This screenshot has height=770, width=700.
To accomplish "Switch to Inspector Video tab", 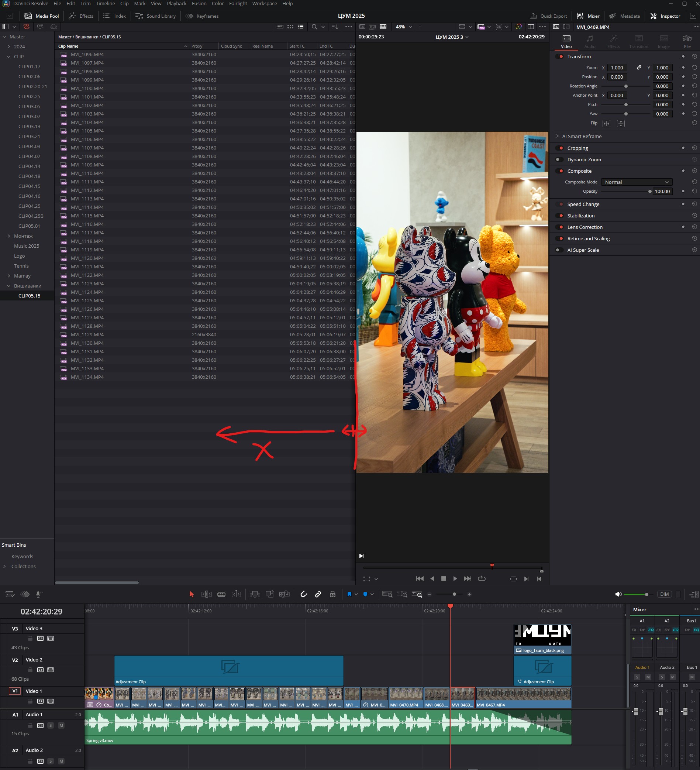I will 566,42.
